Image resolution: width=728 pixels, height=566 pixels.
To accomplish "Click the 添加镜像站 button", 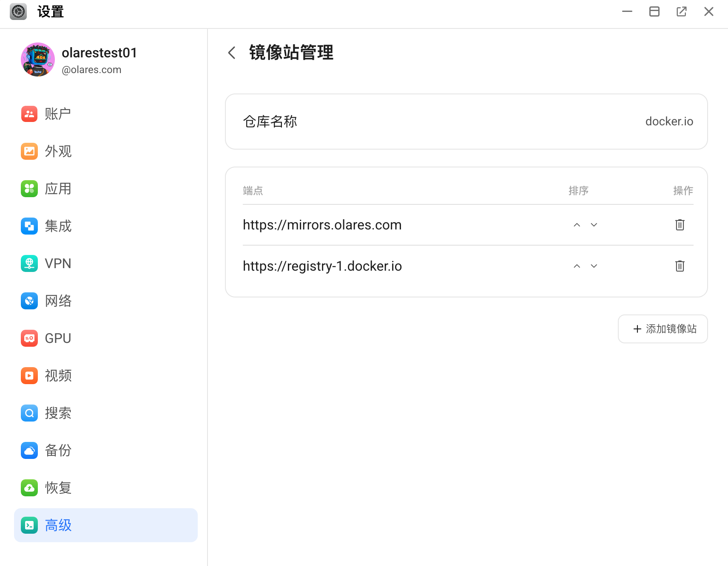I will coord(663,328).
